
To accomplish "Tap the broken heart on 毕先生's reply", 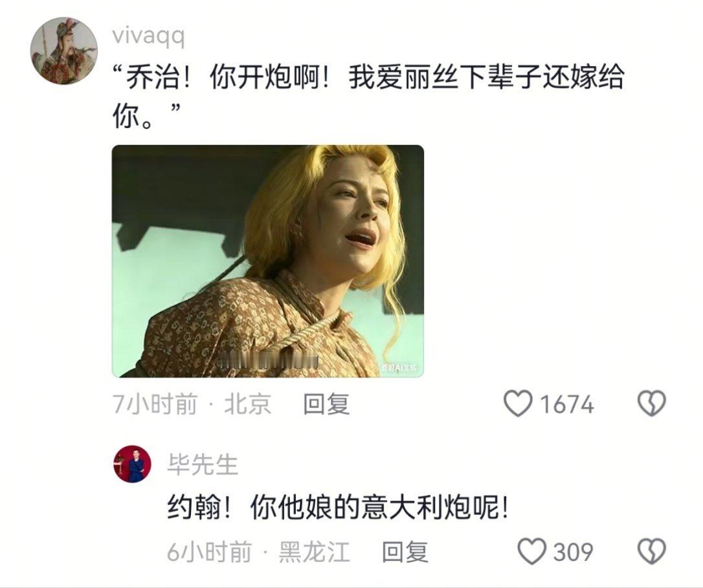I will (651, 550).
